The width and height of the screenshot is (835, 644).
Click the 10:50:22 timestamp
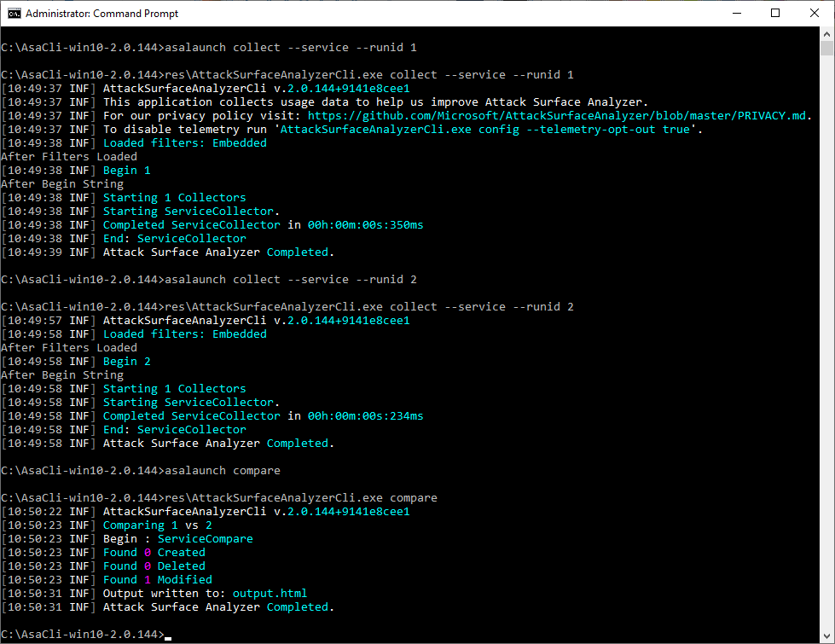click(x=35, y=512)
